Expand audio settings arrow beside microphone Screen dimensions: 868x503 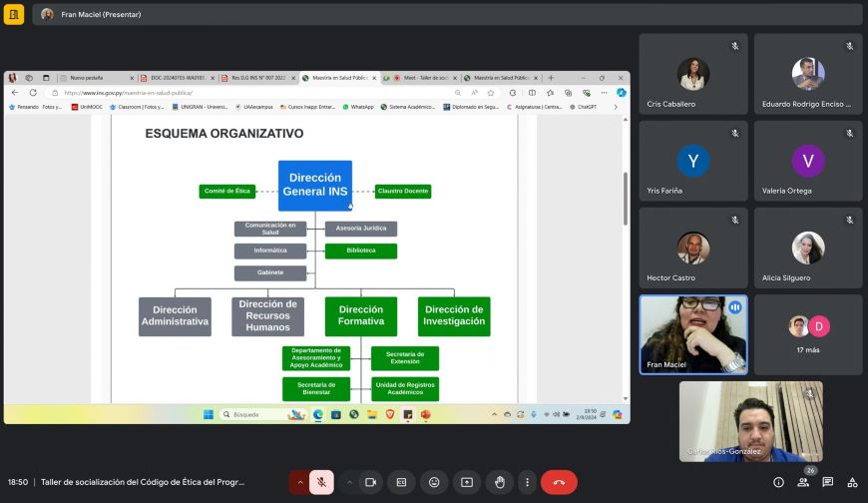tap(299, 482)
